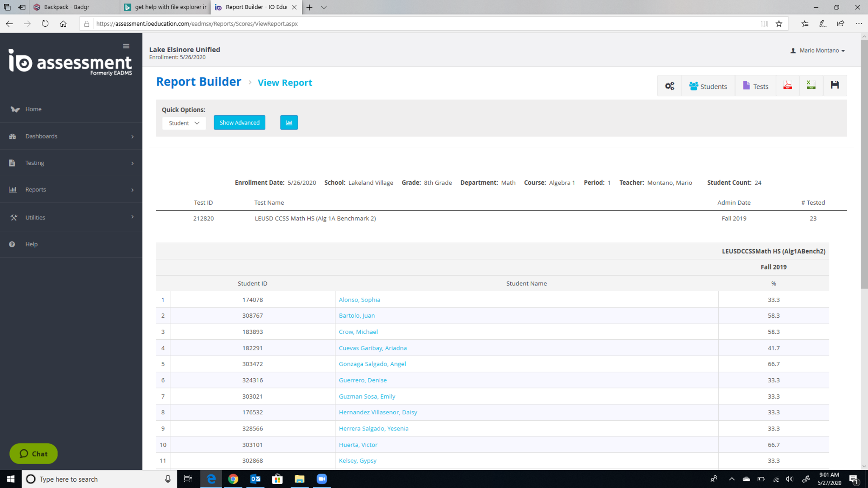
Task: Click the save report floppy icon
Action: [x=835, y=86]
